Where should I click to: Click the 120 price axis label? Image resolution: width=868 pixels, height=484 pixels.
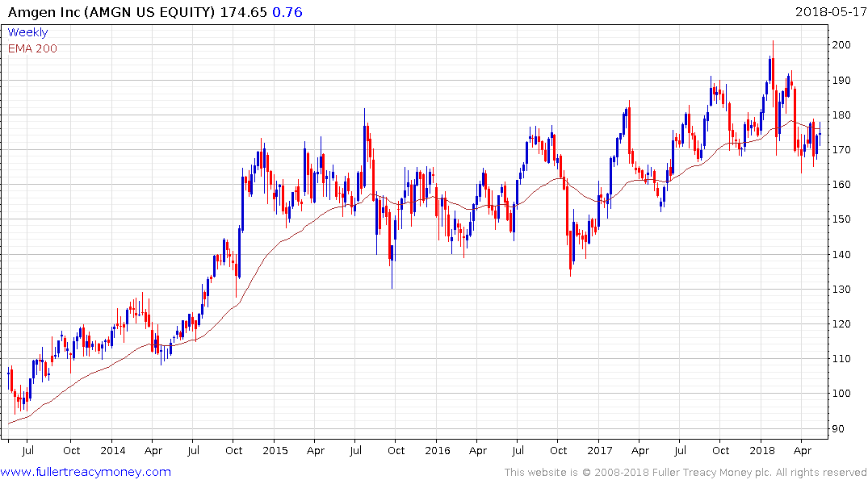point(841,324)
